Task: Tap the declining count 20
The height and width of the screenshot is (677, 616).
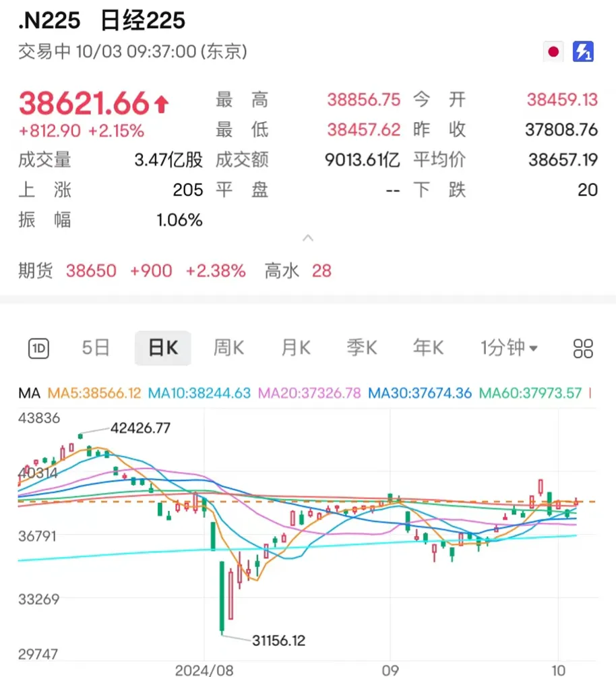Action: pyautogui.click(x=588, y=190)
